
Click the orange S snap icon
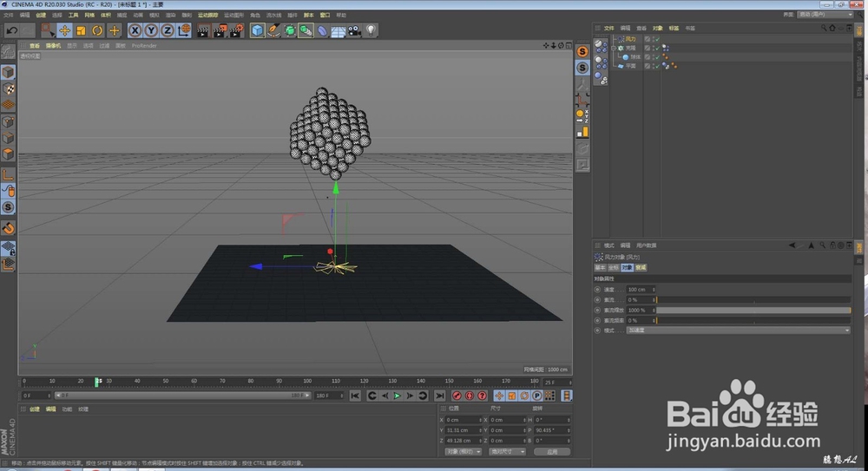coord(582,51)
